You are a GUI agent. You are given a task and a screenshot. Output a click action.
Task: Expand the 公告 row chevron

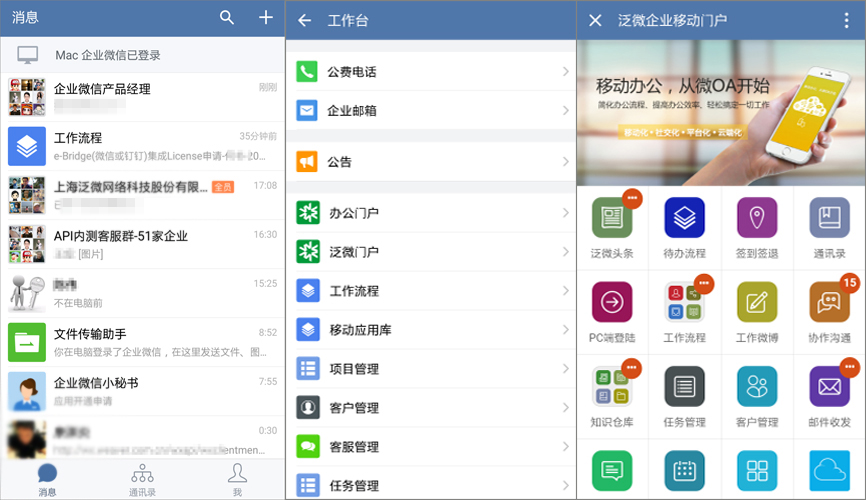tap(566, 161)
